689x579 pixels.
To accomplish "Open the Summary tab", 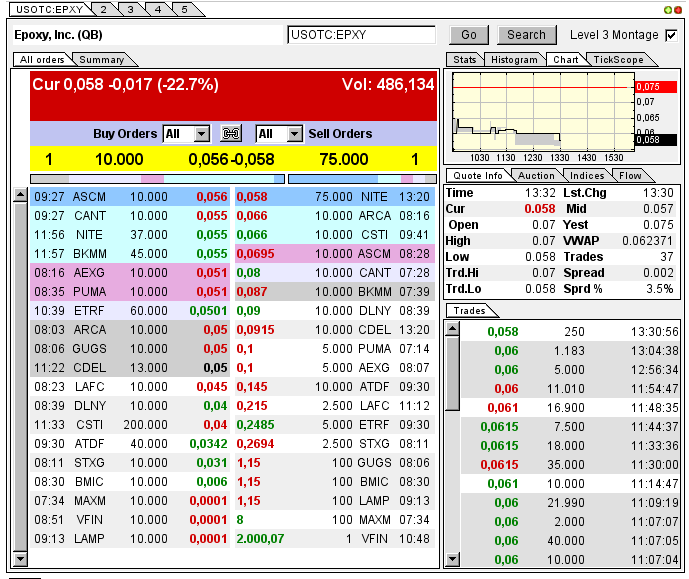I will pos(102,60).
